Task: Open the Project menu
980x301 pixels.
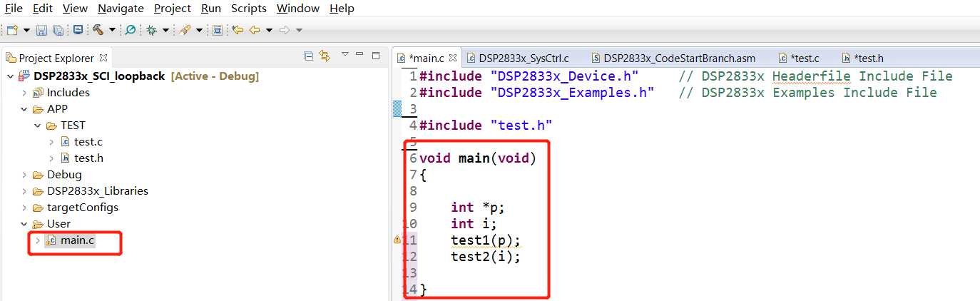Action: pos(173,9)
